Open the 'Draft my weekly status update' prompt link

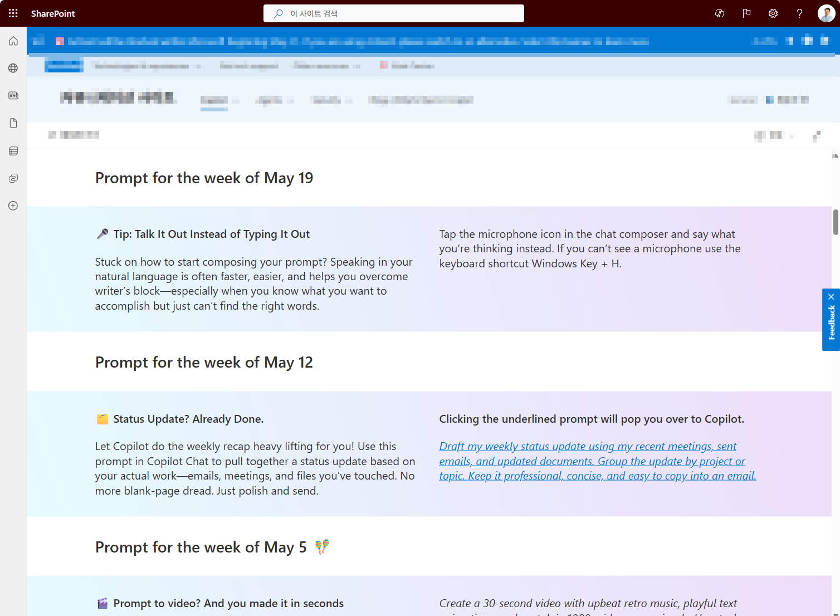[598, 461]
